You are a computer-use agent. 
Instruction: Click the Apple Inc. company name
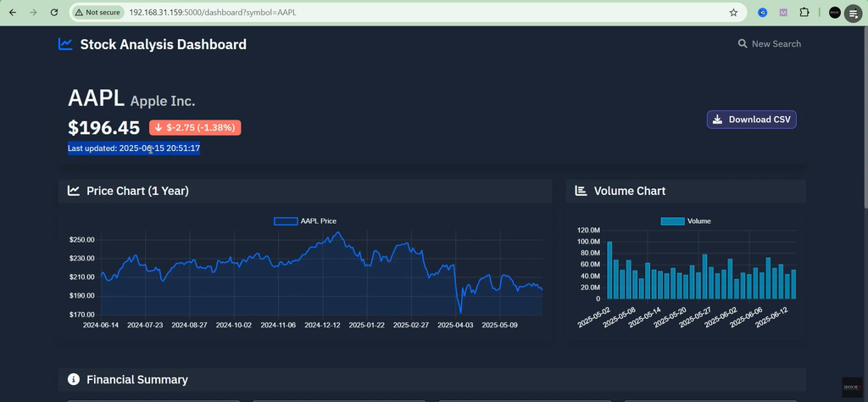[163, 101]
